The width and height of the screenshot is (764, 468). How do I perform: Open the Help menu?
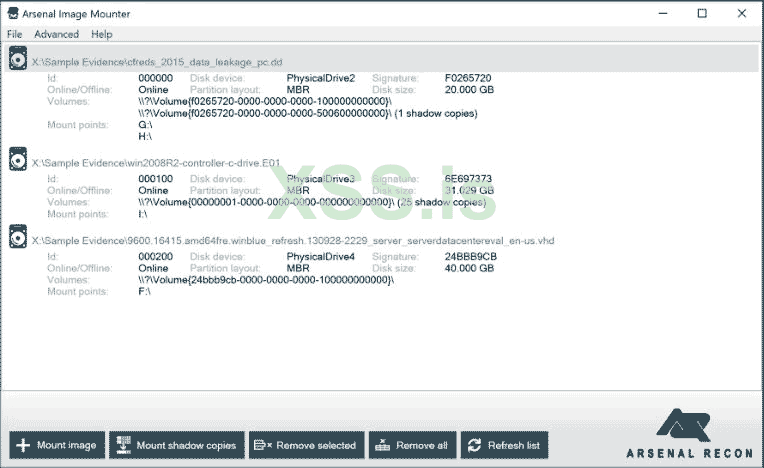(102, 34)
